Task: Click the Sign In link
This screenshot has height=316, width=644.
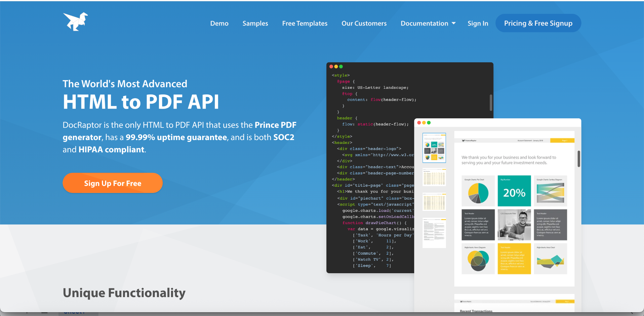Action: pos(478,23)
